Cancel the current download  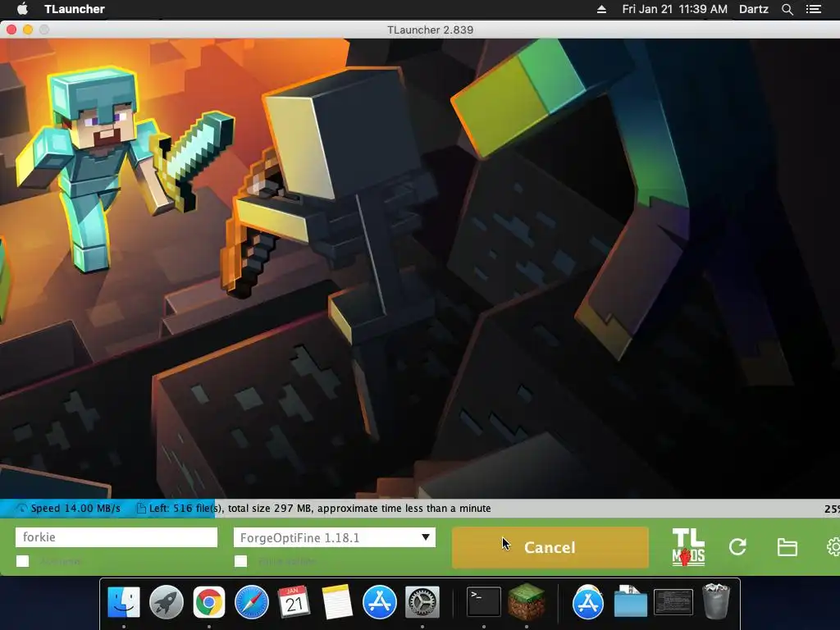pos(550,547)
